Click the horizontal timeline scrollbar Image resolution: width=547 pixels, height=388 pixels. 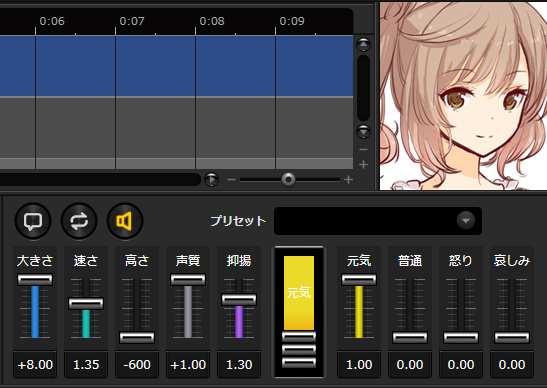[x=100, y=180]
